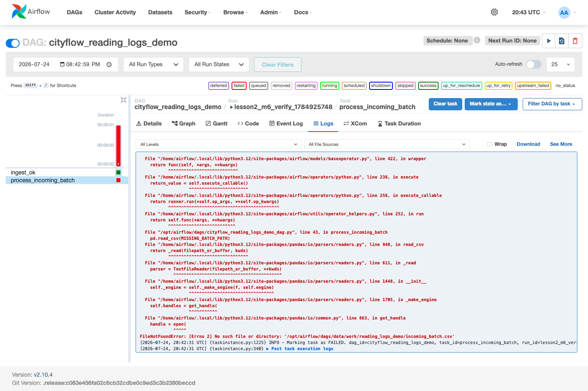Click the Next Run ID: None label

512,40
